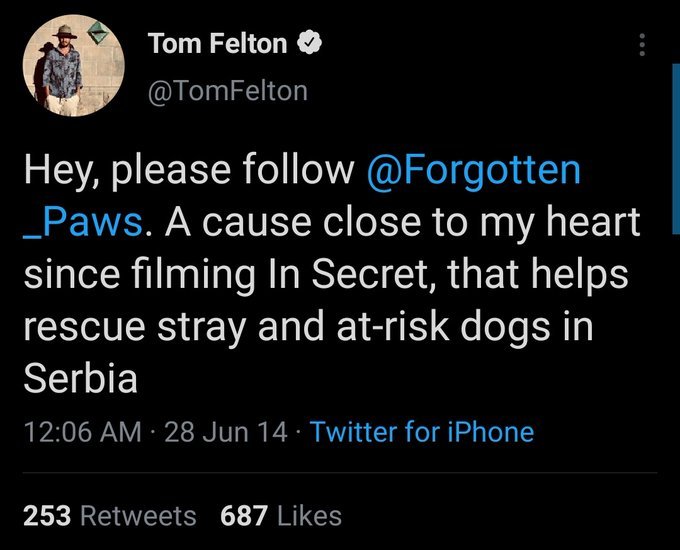Click the blue verified badge icon
The width and height of the screenshot is (680, 550).
[x=312, y=44]
